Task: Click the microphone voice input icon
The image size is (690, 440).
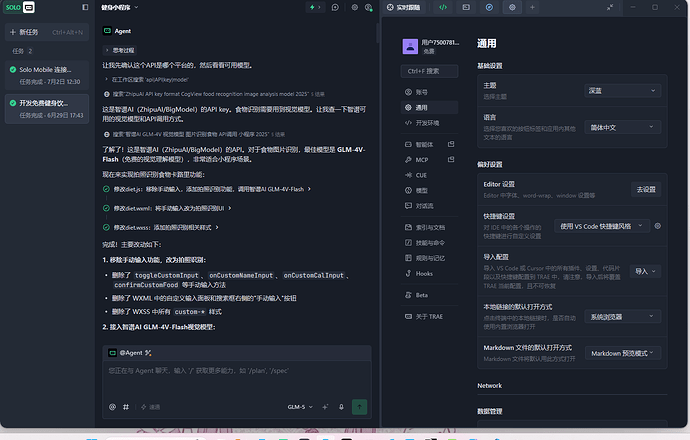Action: [x=341, y=407]
